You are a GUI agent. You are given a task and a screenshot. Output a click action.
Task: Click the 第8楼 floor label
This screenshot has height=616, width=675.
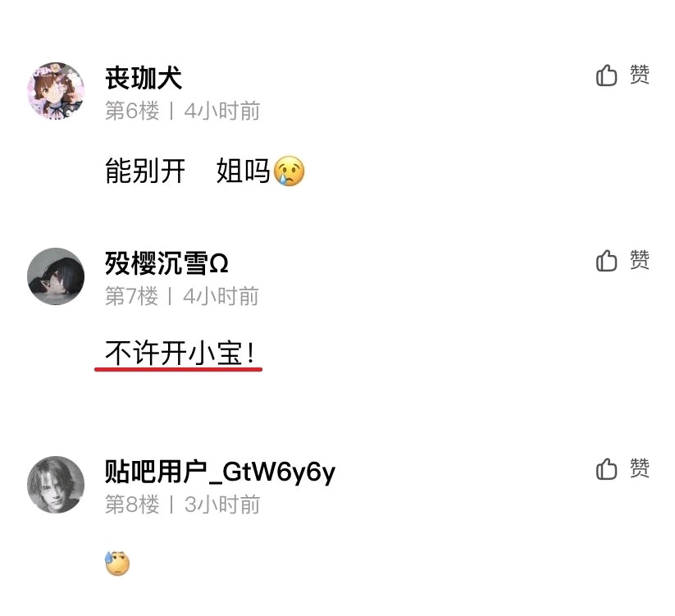[132, 504]
